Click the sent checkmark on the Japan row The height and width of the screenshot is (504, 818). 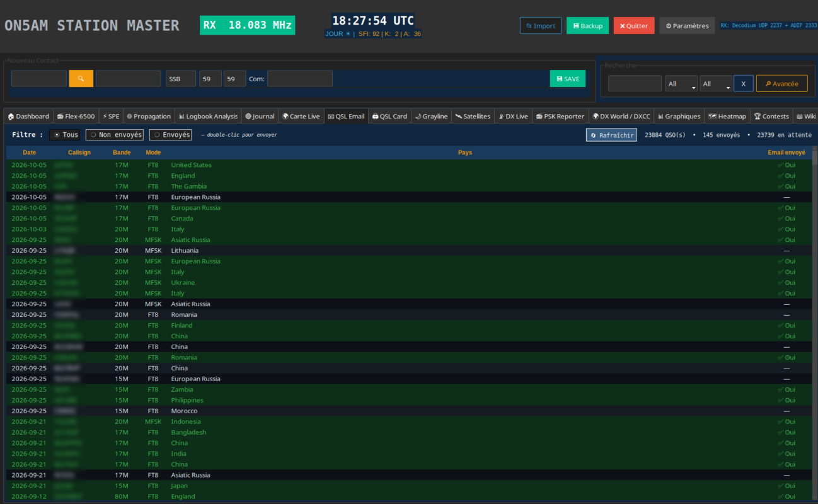[780, 486]
